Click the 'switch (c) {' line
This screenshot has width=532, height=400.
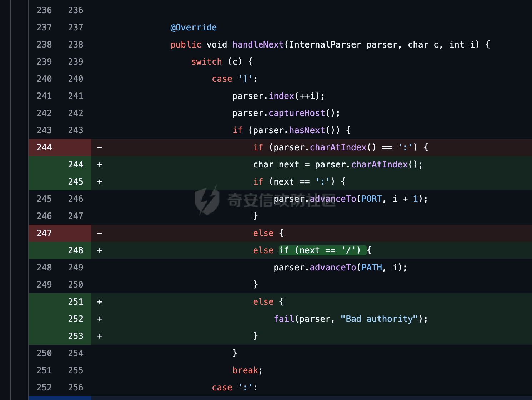(222, 62)
